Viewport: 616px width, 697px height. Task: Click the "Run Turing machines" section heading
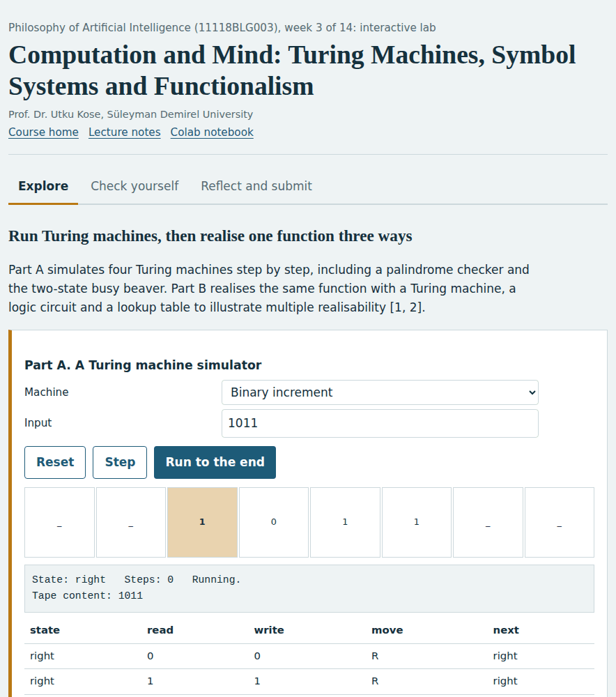pyautogui.click(x=210, y=236)
